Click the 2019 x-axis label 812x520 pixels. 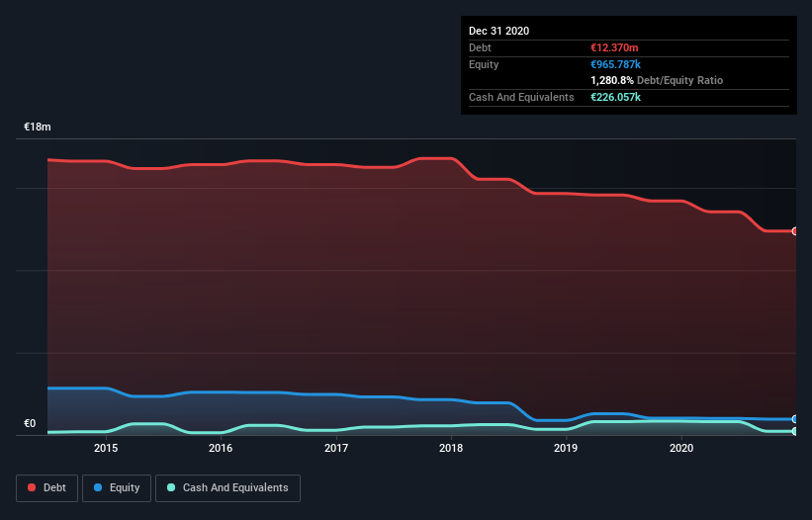click(x=566, y=448)
